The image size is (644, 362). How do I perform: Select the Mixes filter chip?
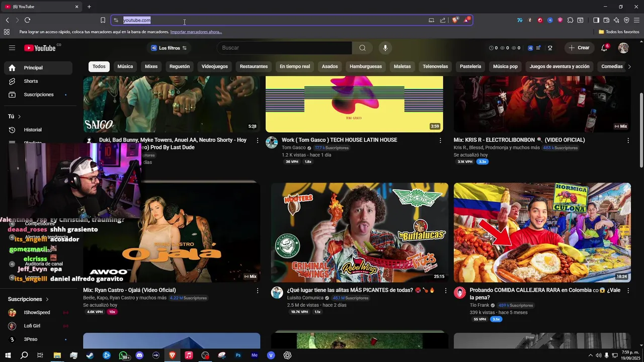151,66
